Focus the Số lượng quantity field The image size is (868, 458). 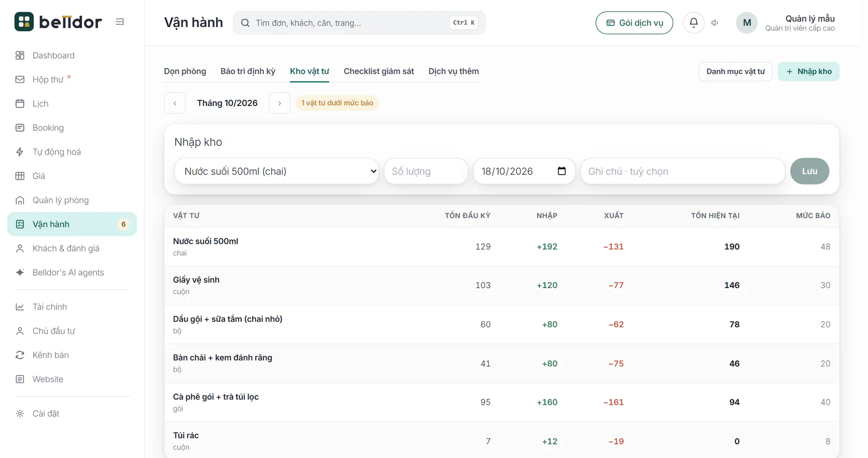pos(426,171)
